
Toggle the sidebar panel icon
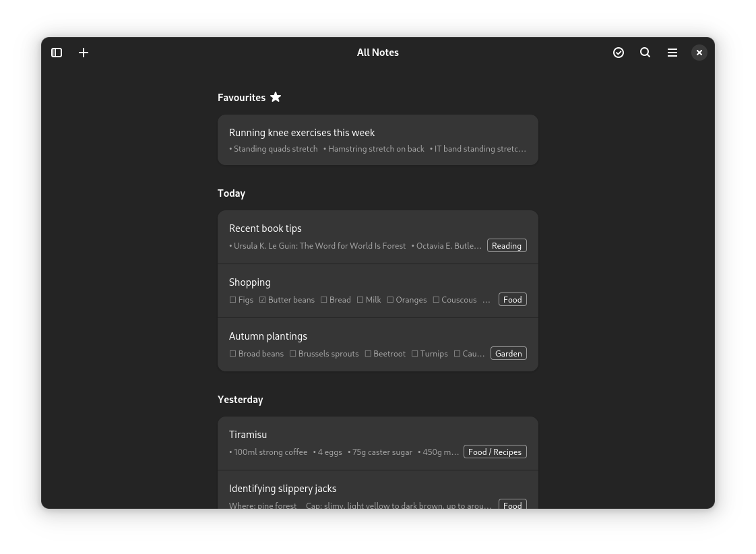point(57,53)
